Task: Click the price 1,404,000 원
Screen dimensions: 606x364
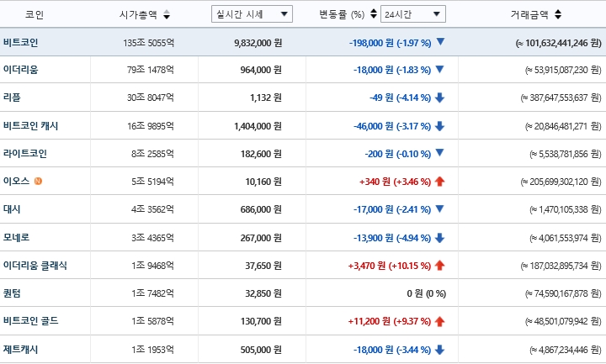Action: pyautogui.click(x=258, y=126)
